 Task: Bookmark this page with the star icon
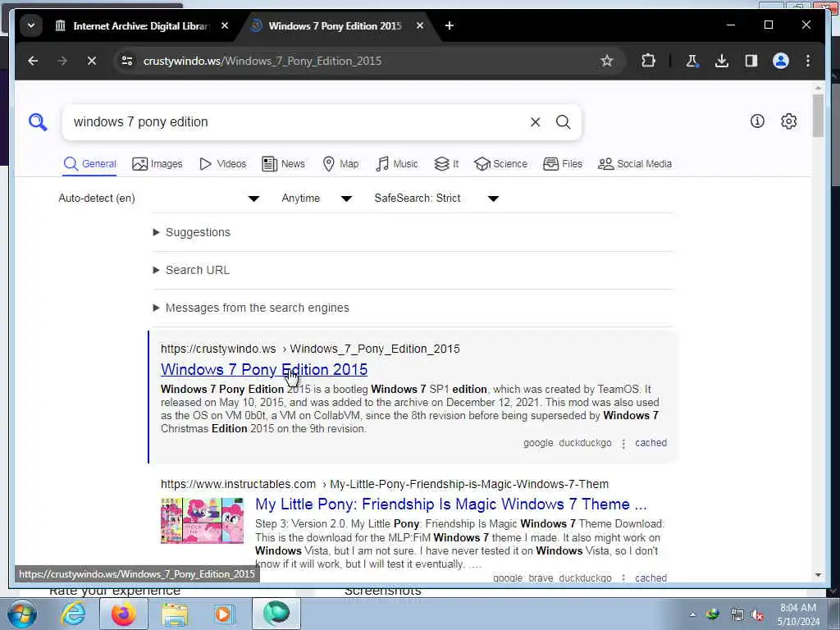[606, 61]
